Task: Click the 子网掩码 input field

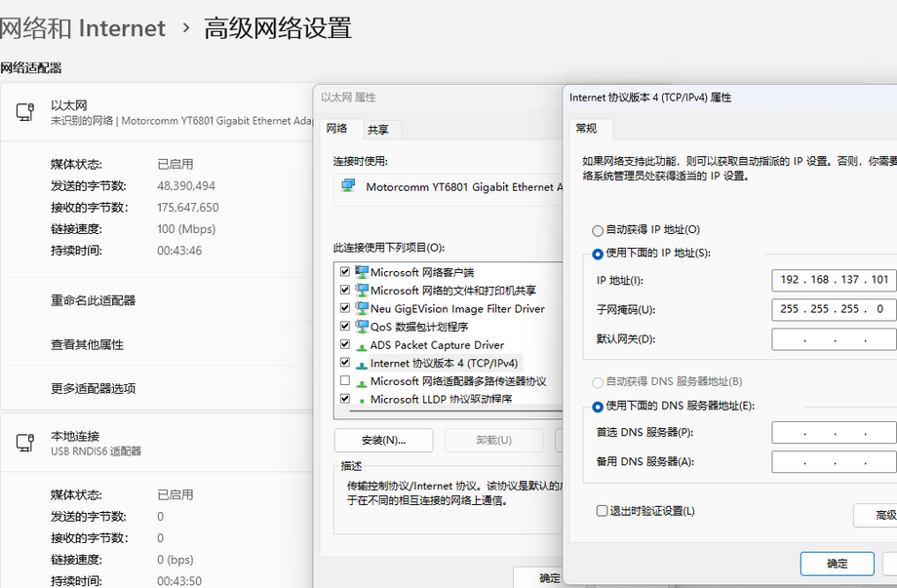Action: [x=834, y=309]
